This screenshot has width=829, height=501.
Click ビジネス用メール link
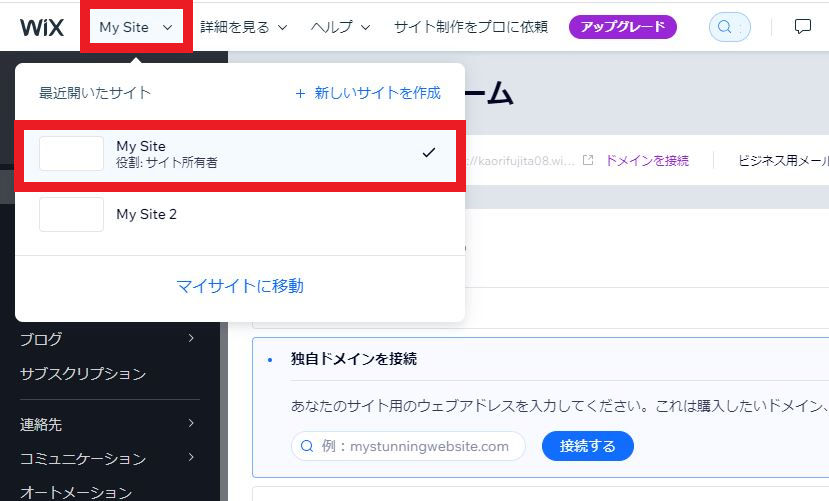pyautogui.click(x=783, y=161)
